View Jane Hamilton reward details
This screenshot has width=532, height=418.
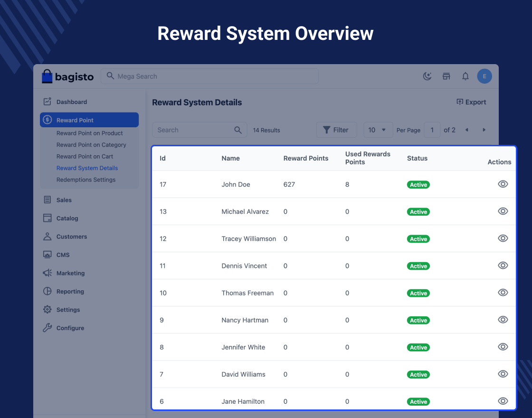[503, 401]
